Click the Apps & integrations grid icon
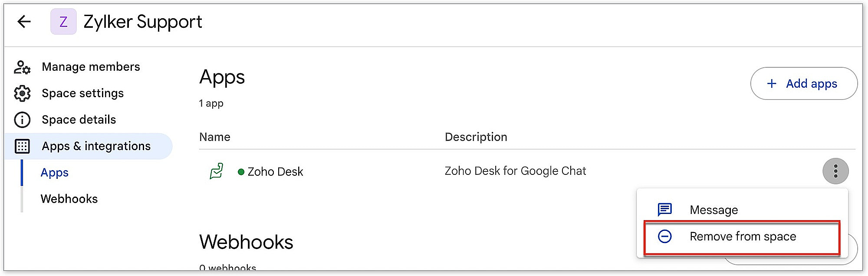Screen dimensions: 868x276 (x=22, y=146)
